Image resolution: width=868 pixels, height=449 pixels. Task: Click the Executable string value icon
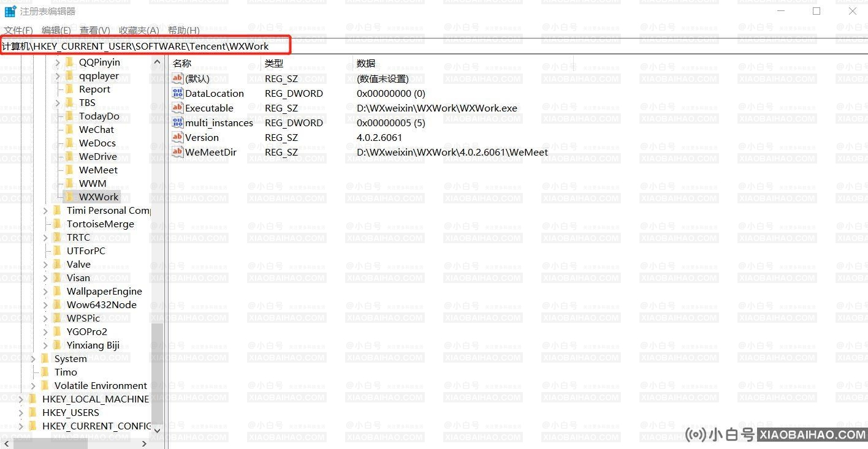click(x=178, y=108)
